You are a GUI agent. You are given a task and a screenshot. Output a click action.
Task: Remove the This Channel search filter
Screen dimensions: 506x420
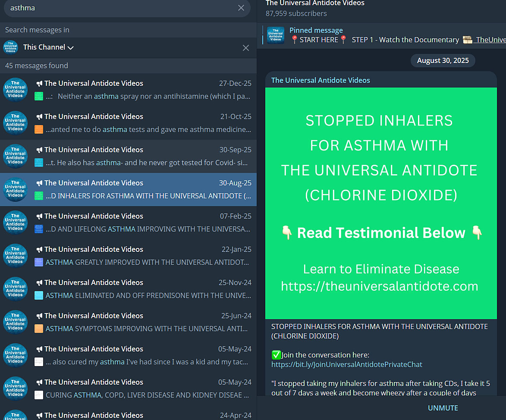coord(246,48)
